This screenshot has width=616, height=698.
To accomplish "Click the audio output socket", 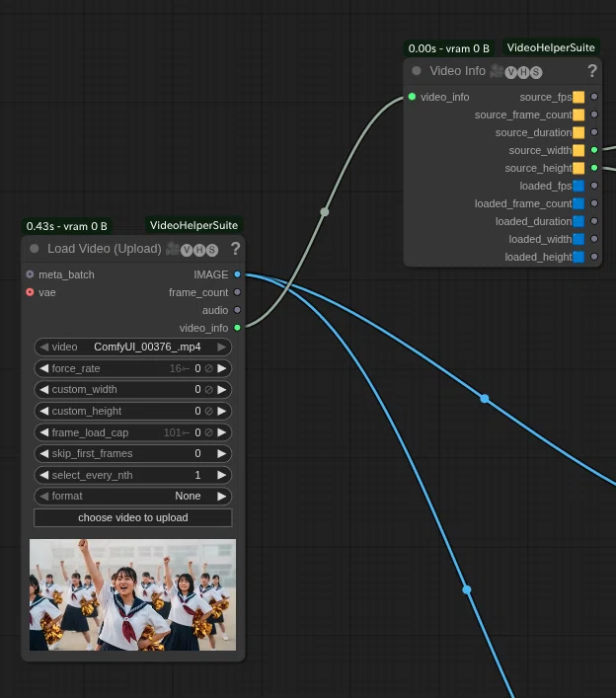I will pyautogui.click(x=237, y=310).
